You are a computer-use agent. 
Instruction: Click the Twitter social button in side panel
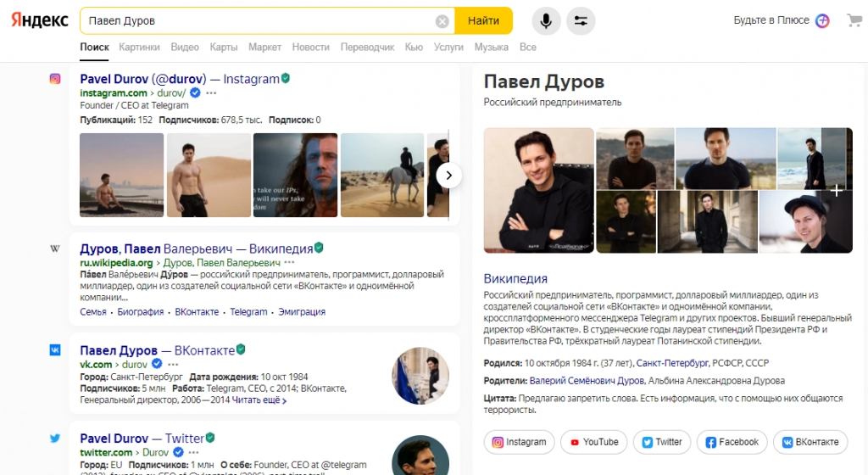click(x=661, y=442)
